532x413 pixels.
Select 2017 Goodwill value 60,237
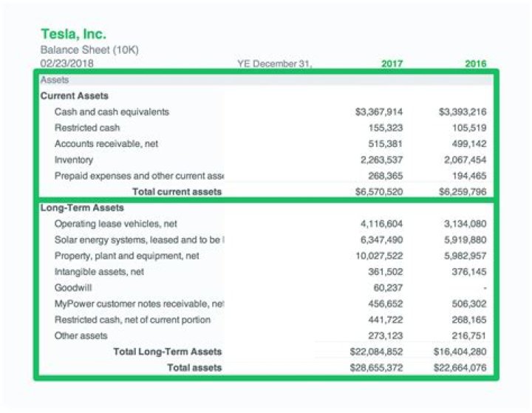click(388, 288)
